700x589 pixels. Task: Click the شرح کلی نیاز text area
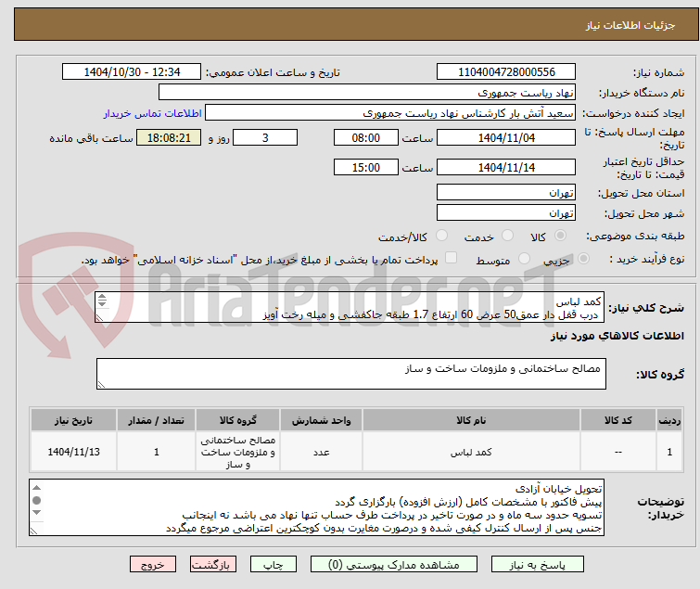[x=350, y=308]
